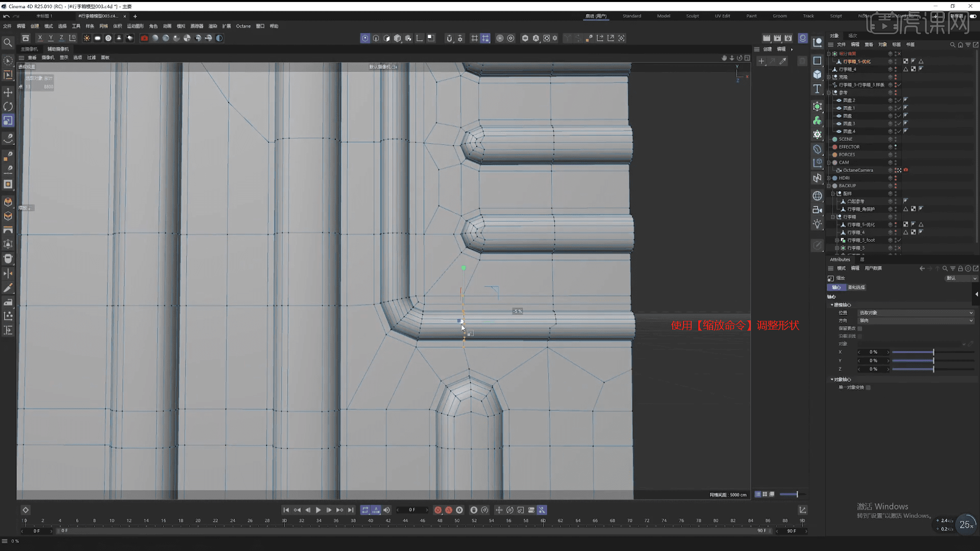Switch to the Sculpt layout tab

[x=693, y=16]
